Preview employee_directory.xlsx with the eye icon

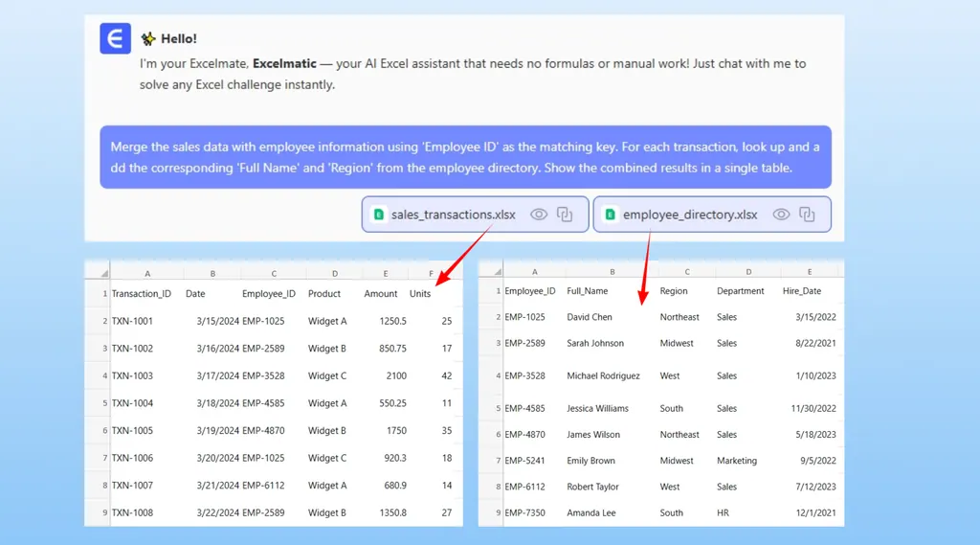[x=781, y=215]
